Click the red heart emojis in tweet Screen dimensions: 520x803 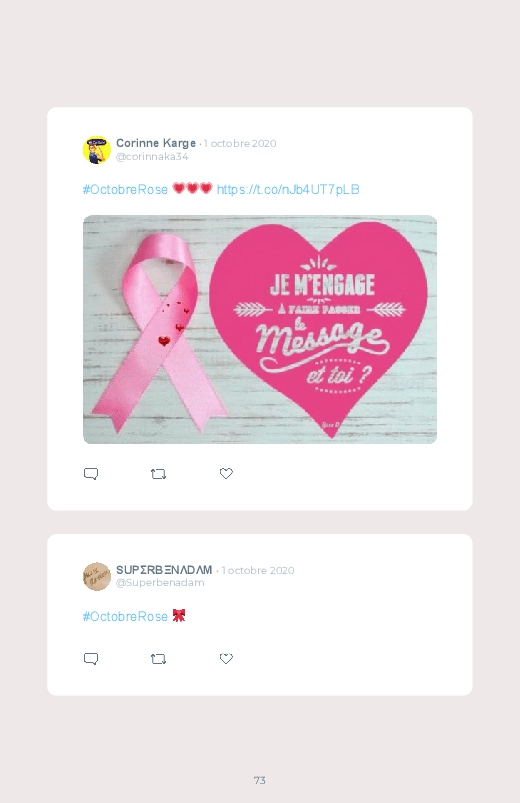pyautogui.click(x=192, y=188)
